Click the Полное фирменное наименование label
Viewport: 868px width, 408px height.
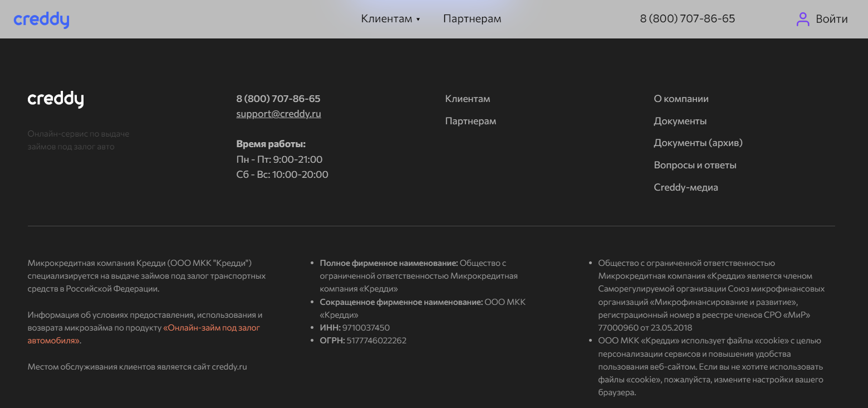point(389,263)
